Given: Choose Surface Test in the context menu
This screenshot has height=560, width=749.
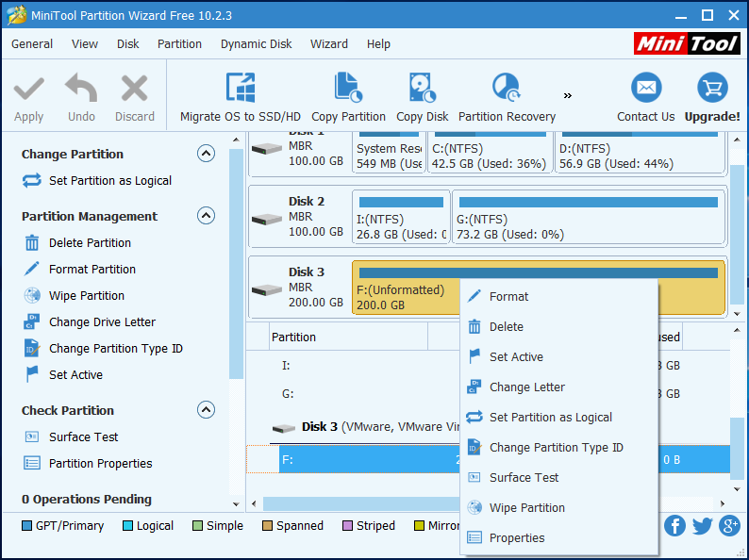Looking at the screenshot, I should (x=558, y=477).
